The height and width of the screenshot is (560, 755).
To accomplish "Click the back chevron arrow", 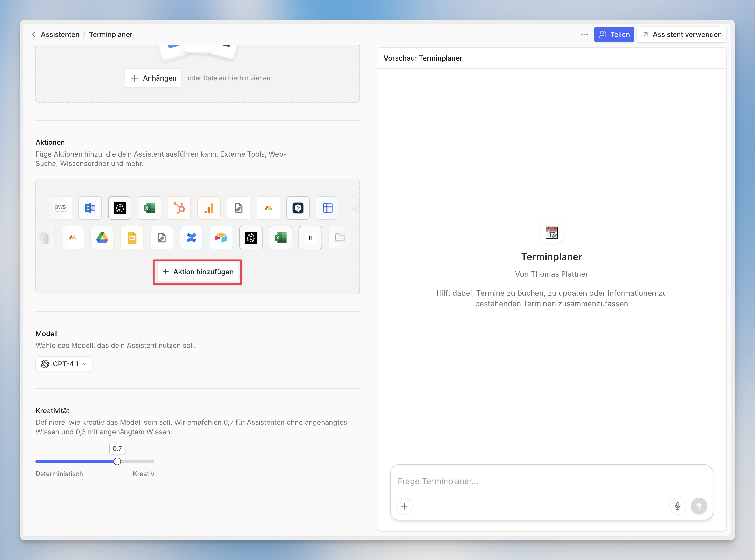I will point(34,34).
